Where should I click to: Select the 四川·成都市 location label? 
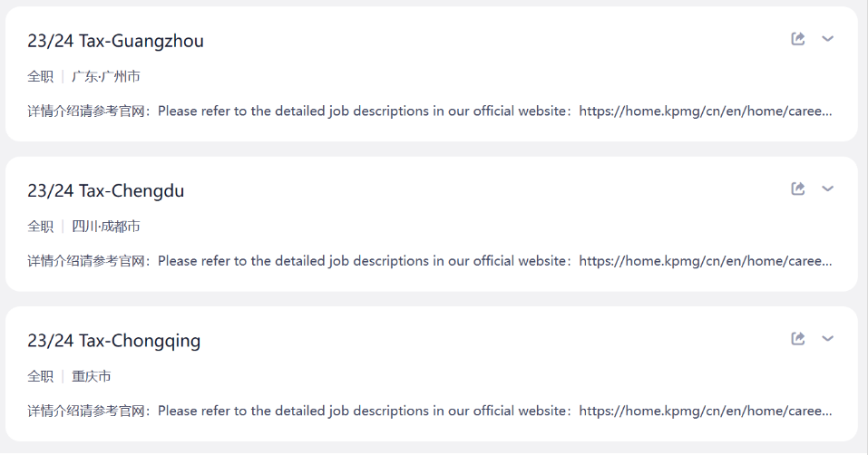106,226
